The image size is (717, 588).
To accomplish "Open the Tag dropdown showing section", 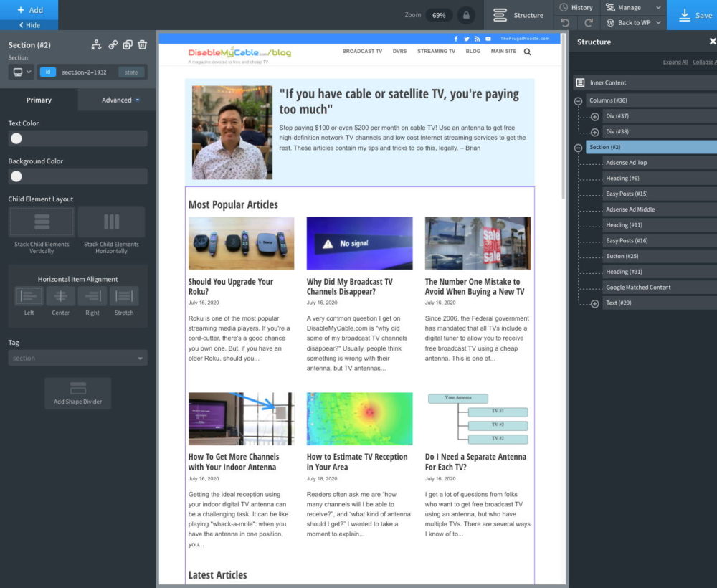I will 77,358.
